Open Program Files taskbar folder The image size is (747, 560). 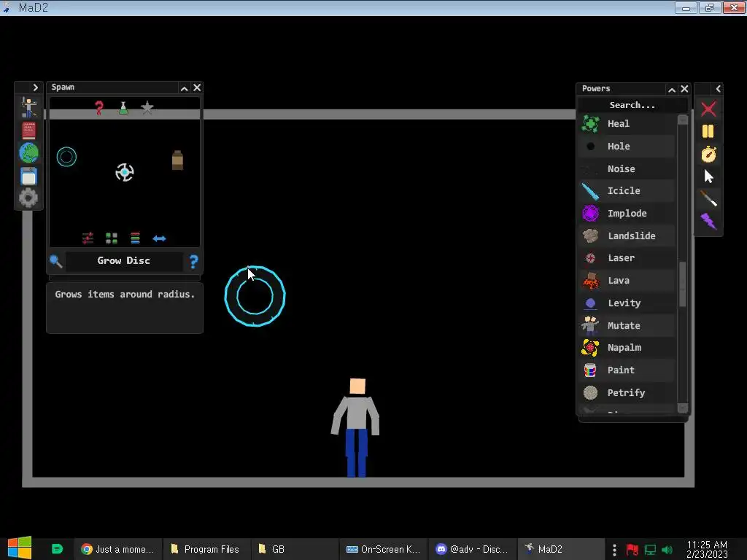point(206,549)
